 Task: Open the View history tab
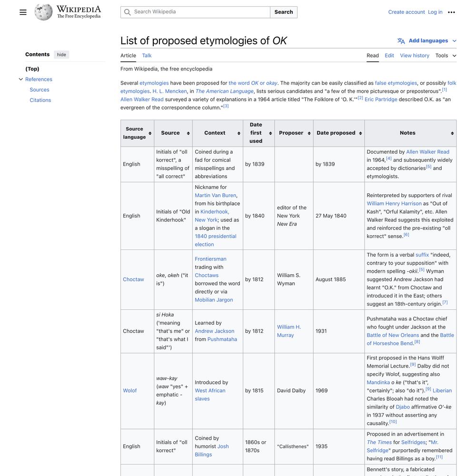coord(415,56)
